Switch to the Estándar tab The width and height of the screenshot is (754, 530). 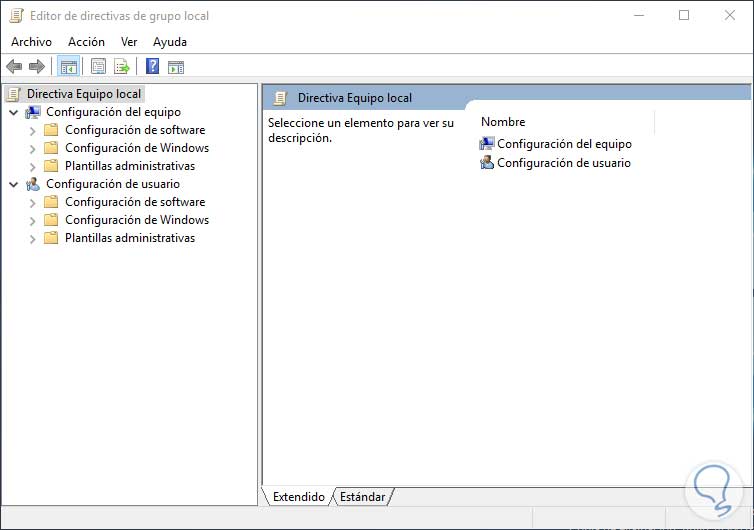pyautogui.click(x=362, y=496)
